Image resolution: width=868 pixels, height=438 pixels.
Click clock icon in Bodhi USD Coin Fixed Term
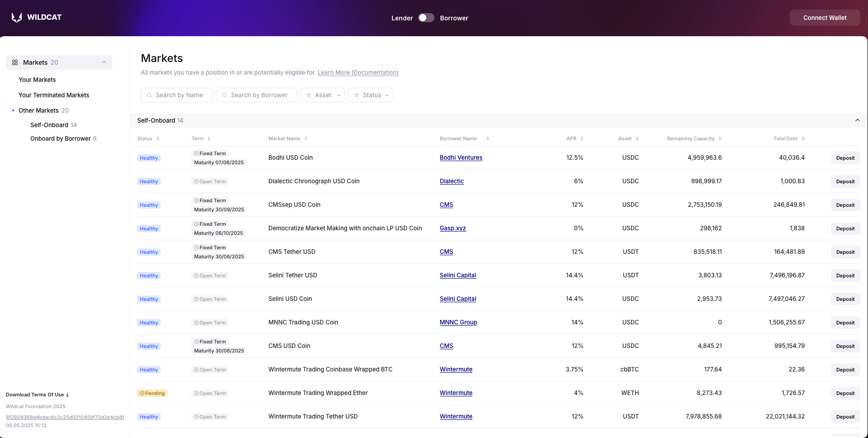[196, 153]
